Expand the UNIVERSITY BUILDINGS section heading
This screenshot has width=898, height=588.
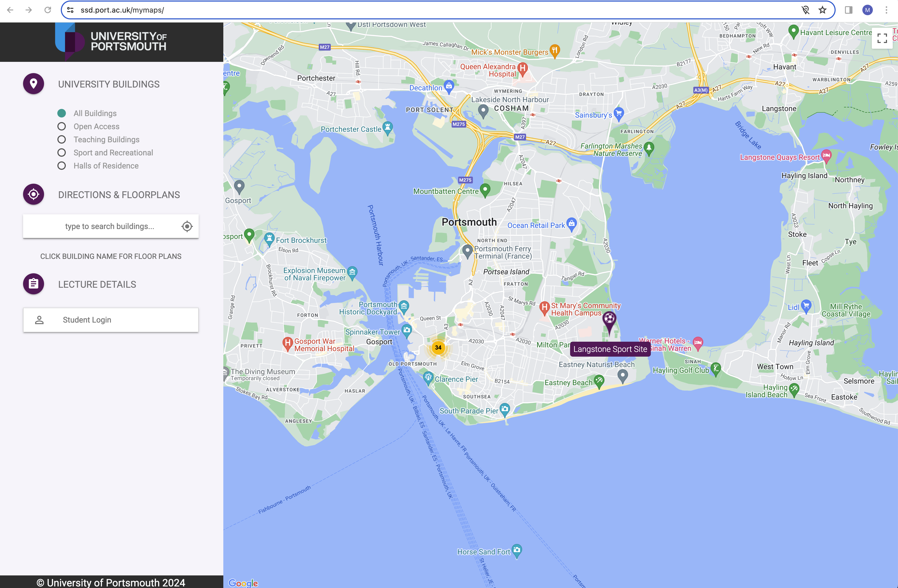tap(109, 84)
